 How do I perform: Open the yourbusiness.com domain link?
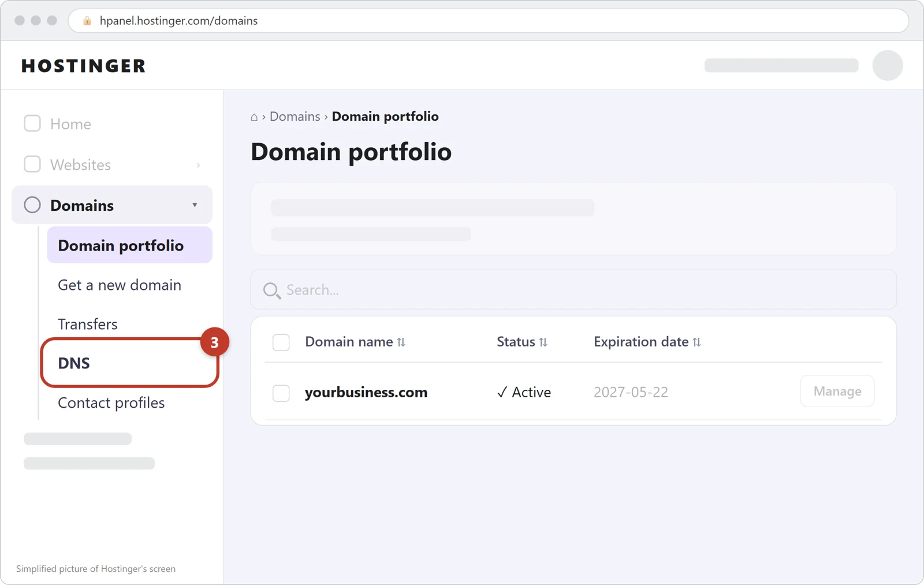366,393
